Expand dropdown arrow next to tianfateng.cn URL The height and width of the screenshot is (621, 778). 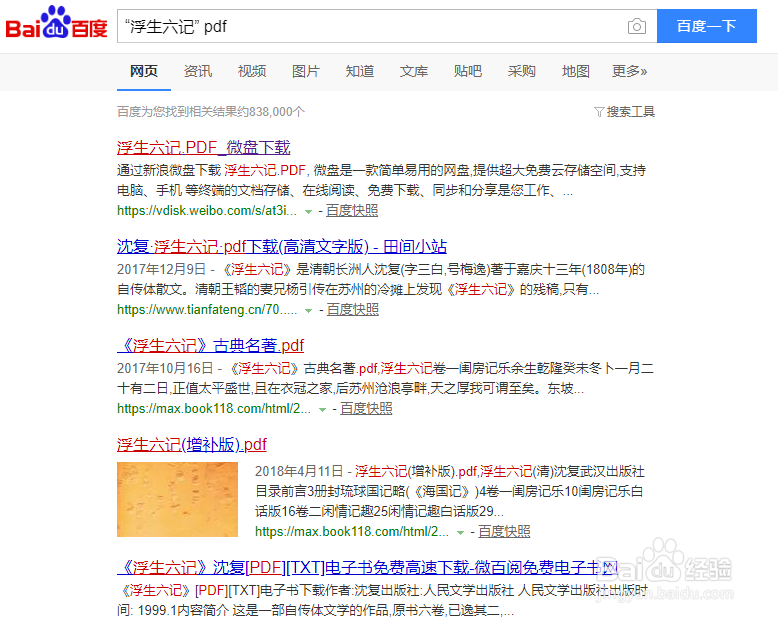click(308, 311)
